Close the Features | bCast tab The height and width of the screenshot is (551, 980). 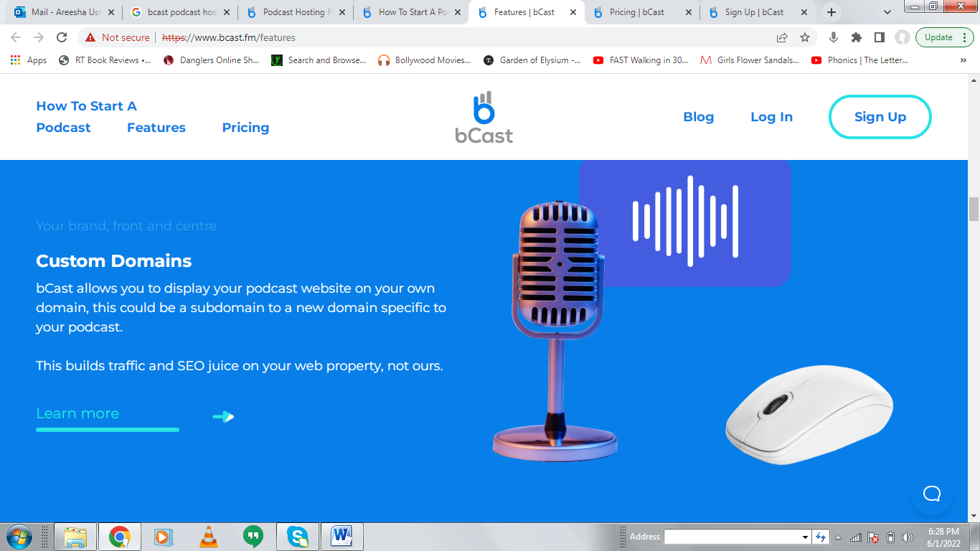tap(573, 12)
